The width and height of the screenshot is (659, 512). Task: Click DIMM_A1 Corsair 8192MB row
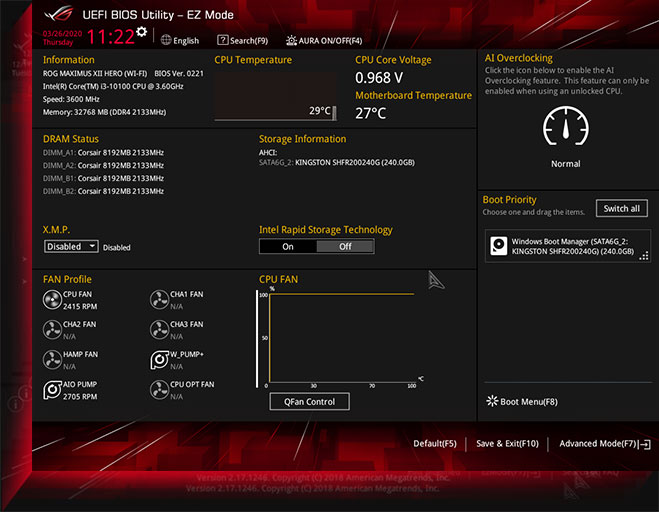pos(103,153)
